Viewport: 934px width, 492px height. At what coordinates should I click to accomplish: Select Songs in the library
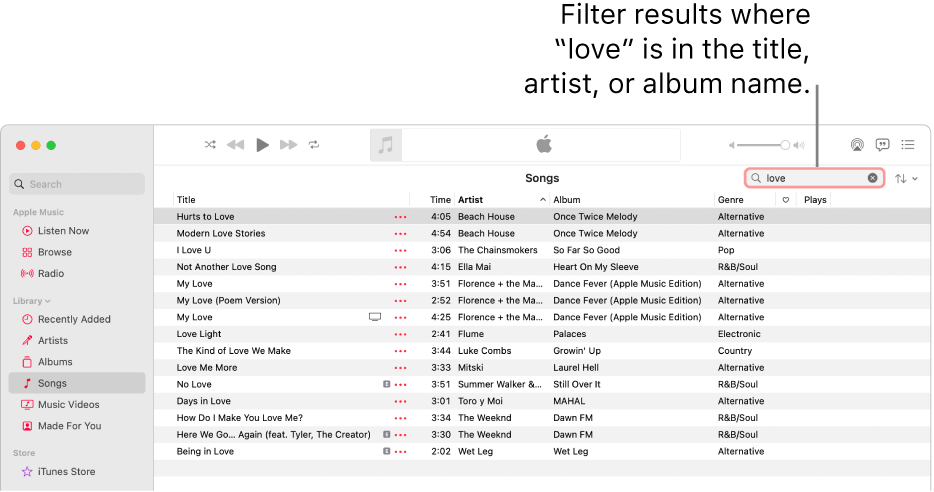click(77, 383)
